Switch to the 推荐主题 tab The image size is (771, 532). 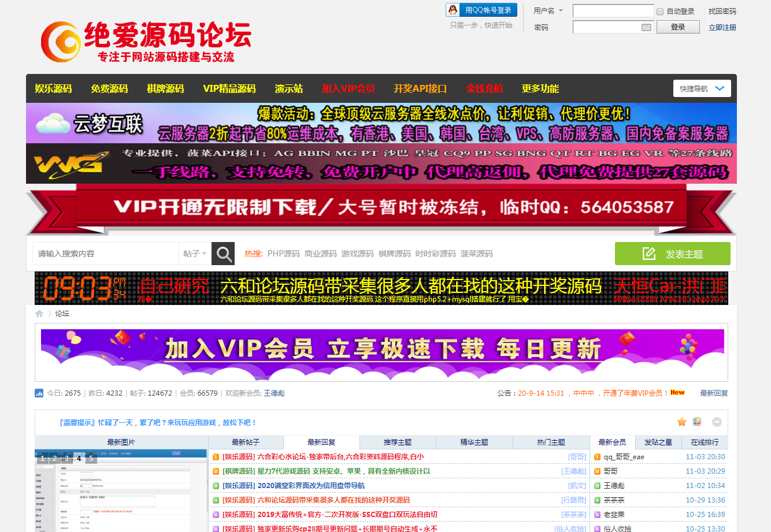tap(398, 442)
